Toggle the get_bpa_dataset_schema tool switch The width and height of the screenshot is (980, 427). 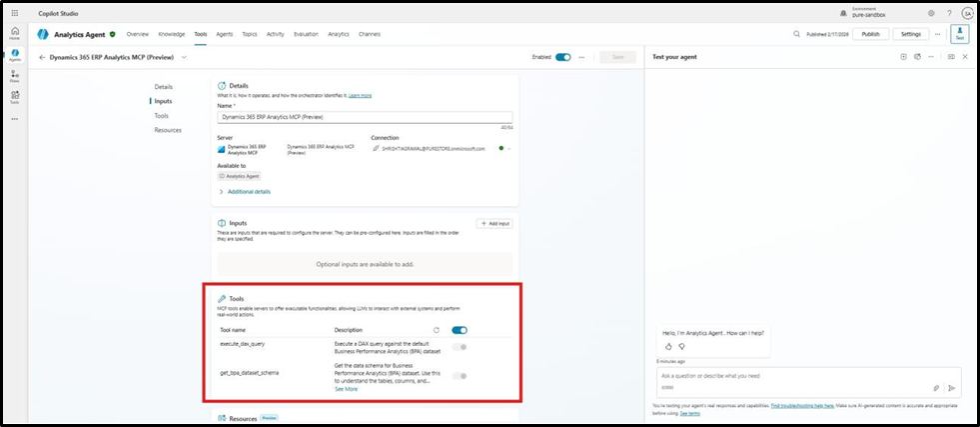(460, 376)
